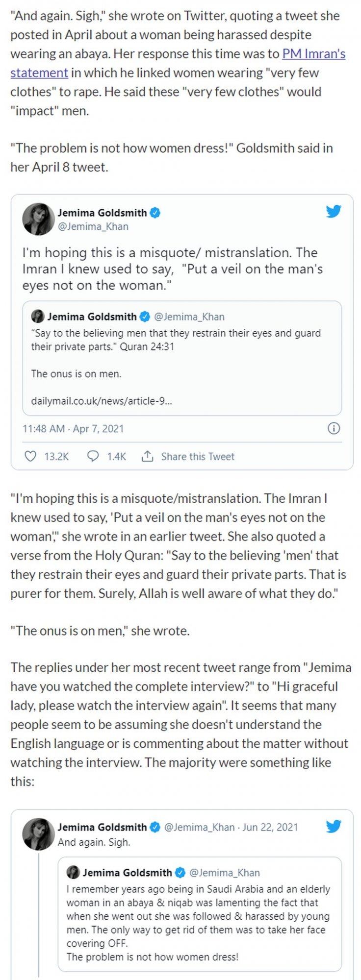This screenshot has width=361, height=980.
Task: Open replies via the speech bubble icon
Action: point(93,456)
